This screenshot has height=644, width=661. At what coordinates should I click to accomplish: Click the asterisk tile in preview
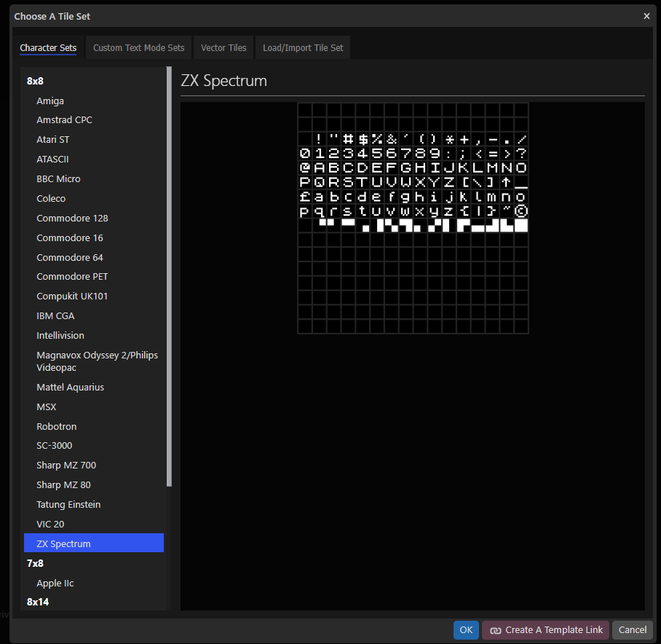tap(449, 138)
